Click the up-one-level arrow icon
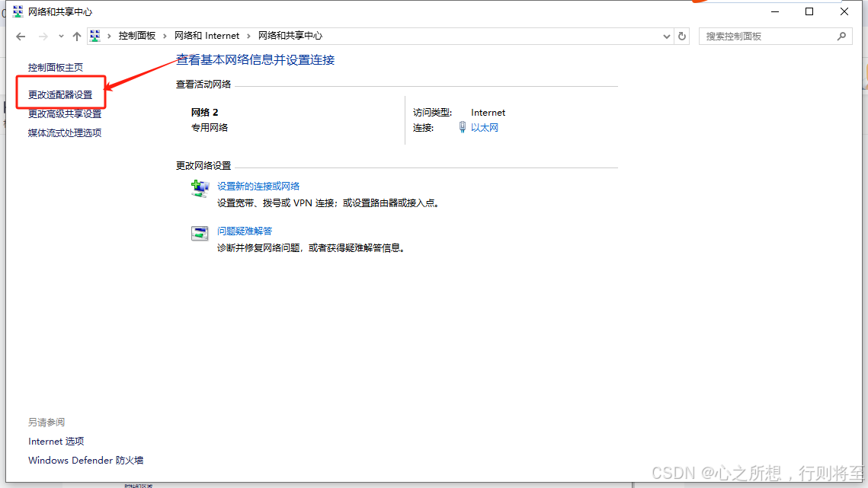Viewport: 868px width, 488px height. point(76,37)
